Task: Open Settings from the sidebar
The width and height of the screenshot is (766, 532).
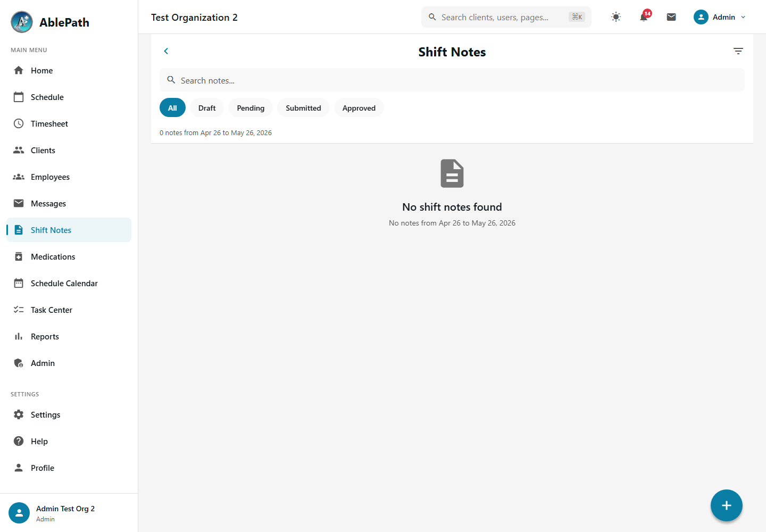Action: tap(69, 414)
